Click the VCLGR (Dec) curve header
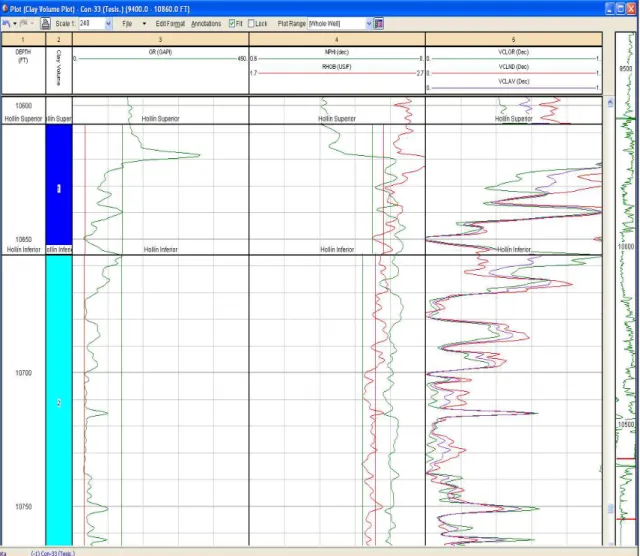Viewport: 640px width, 556px height. (513, 52)
